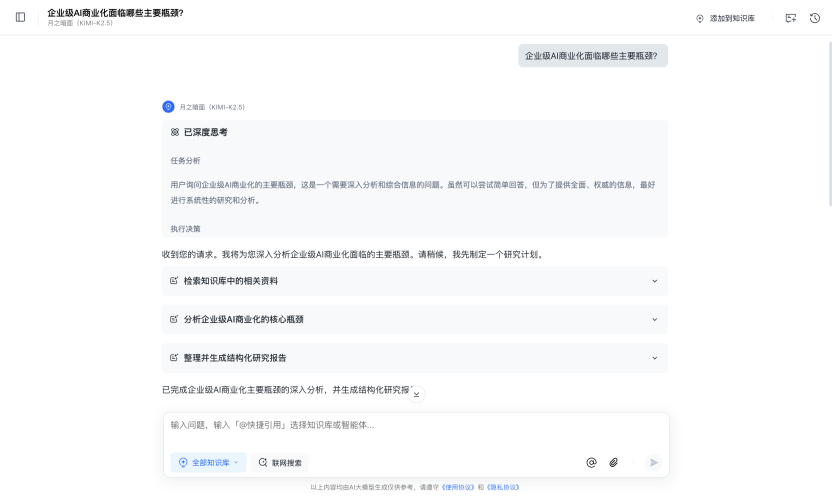This screenshot has height=500, width=832.
Task: Click the vertical scrollbar on the right
Action: pyautogui.click(x=829, y=124)
